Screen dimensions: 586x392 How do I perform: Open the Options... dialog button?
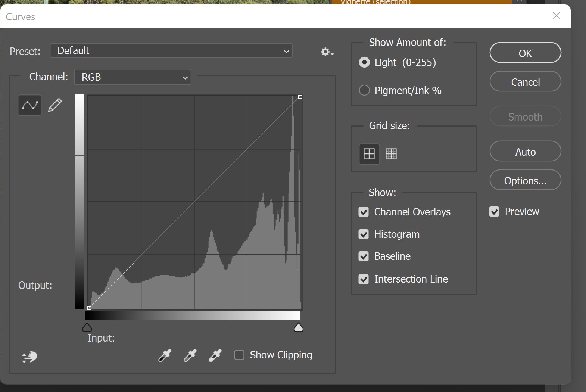(x=525, y=181)
